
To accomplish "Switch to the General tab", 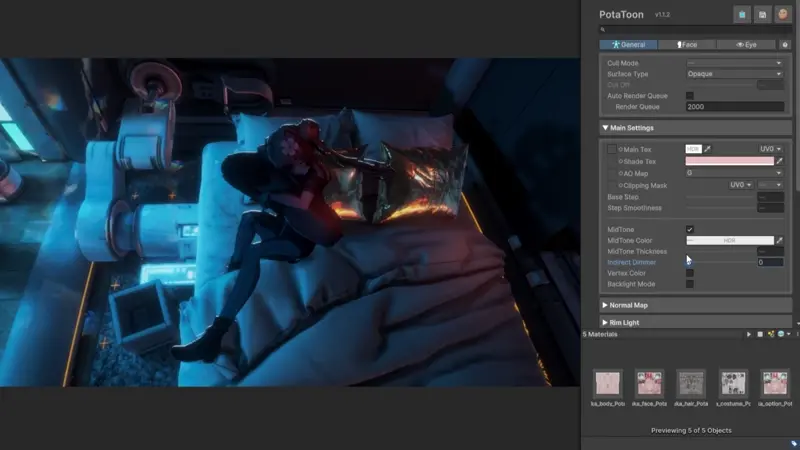I will click(x=628, y=45).
